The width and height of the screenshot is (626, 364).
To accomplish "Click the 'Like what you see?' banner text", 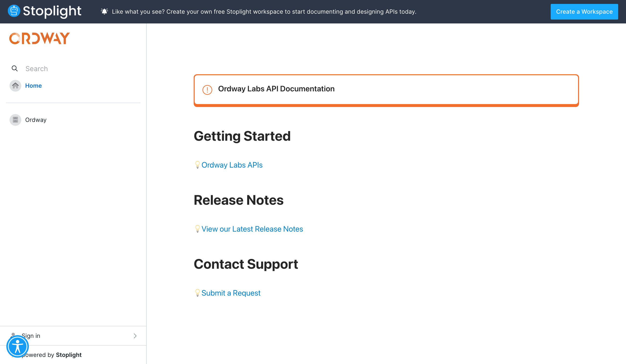I will (264, 12).
